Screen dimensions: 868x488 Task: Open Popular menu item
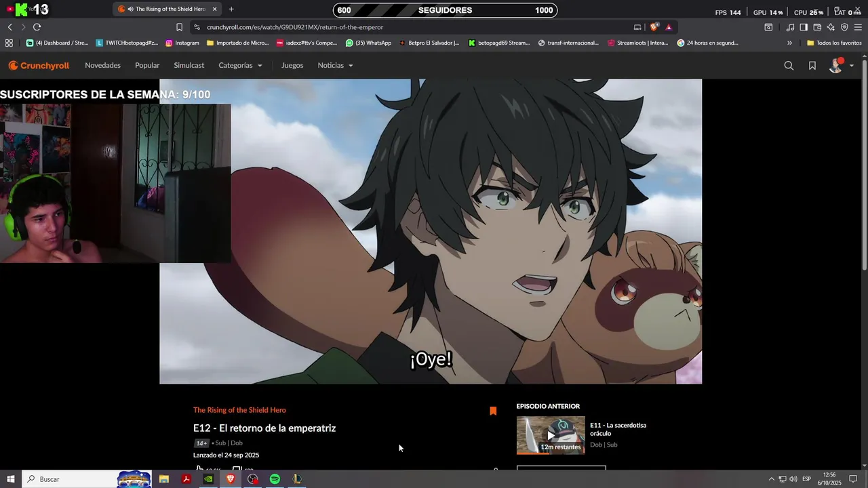[147, 66]
